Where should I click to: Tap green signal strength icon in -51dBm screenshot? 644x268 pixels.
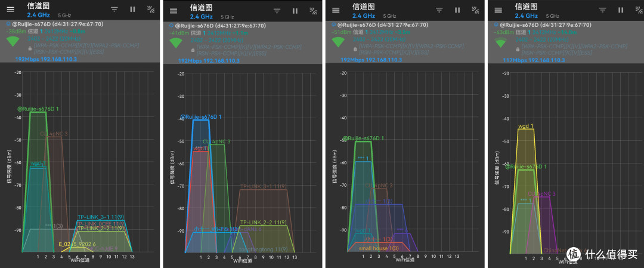tap(339, 42)
